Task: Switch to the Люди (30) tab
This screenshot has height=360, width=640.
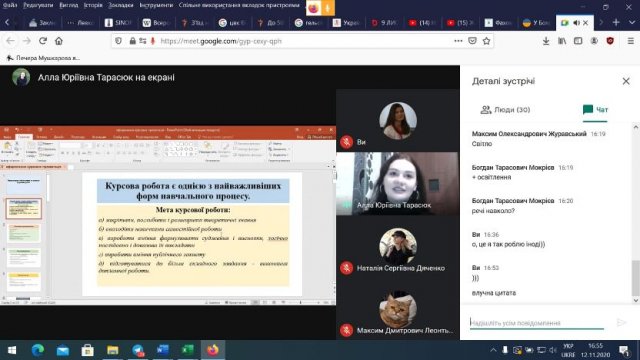Action: [x=505, y=109]
